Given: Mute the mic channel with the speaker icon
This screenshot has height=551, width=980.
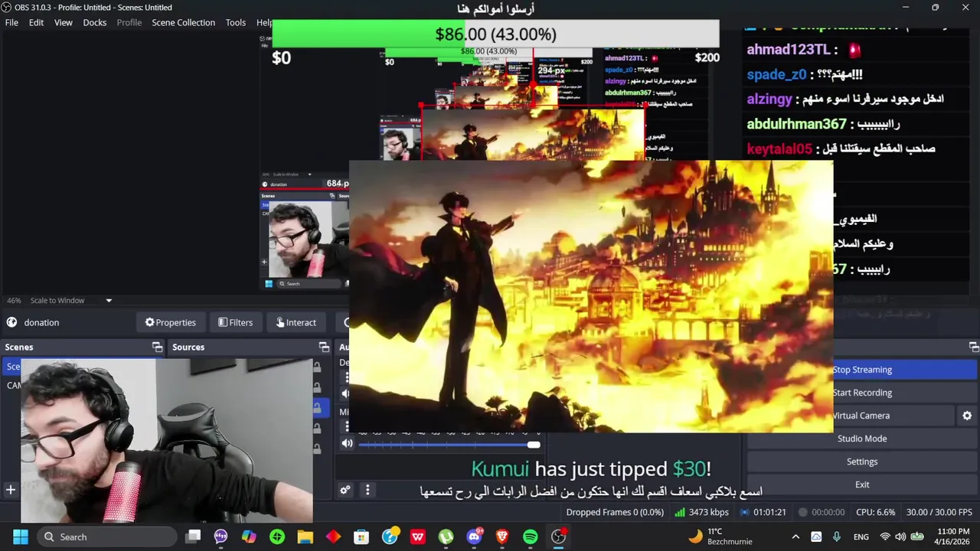Looking at the screenshot, I should (347, 443).
